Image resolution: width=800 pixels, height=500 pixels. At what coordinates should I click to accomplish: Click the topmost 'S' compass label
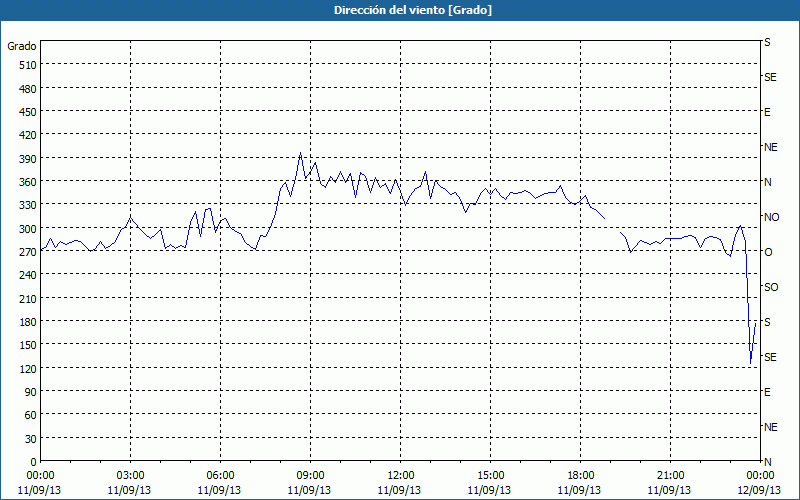point(767,42)
